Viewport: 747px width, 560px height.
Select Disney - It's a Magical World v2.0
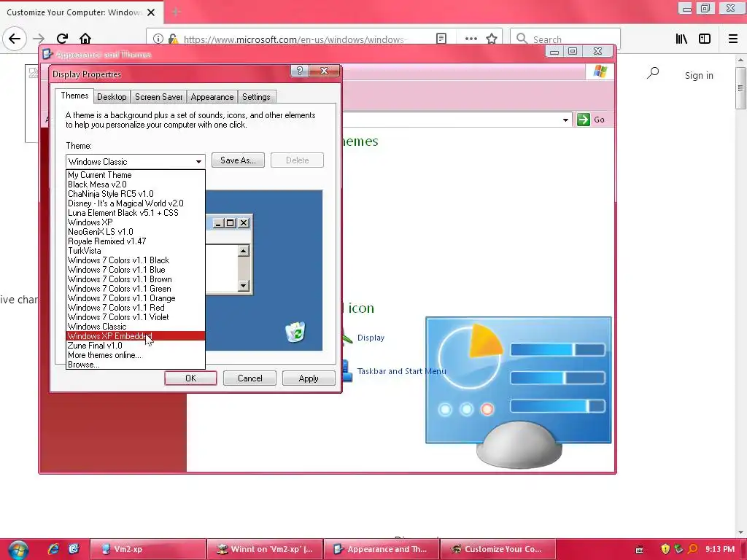[136, 203]
